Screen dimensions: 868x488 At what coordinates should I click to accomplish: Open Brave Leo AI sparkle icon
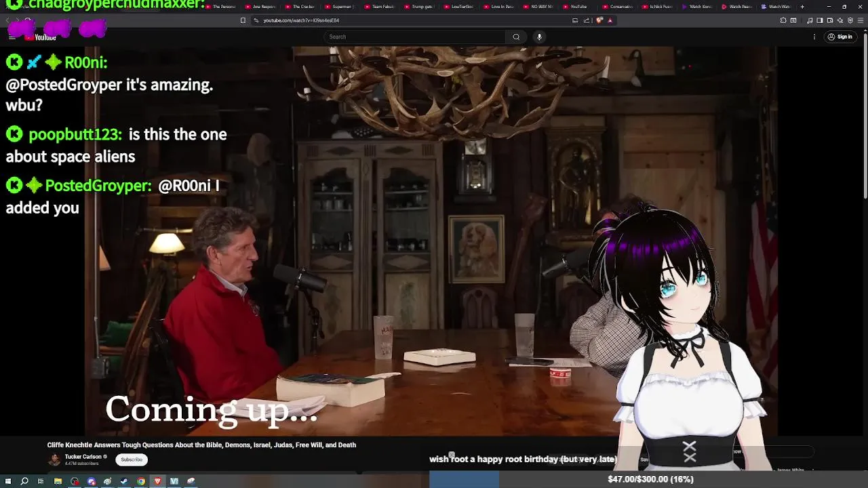(x=840, y=20)
